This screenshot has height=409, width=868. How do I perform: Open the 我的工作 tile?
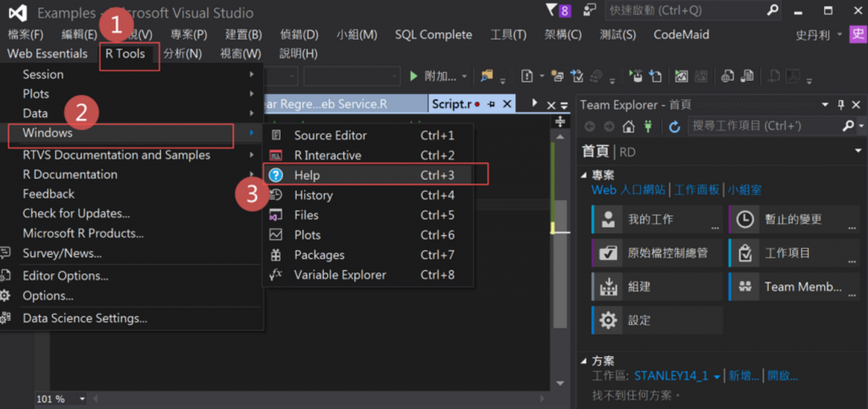657,219
